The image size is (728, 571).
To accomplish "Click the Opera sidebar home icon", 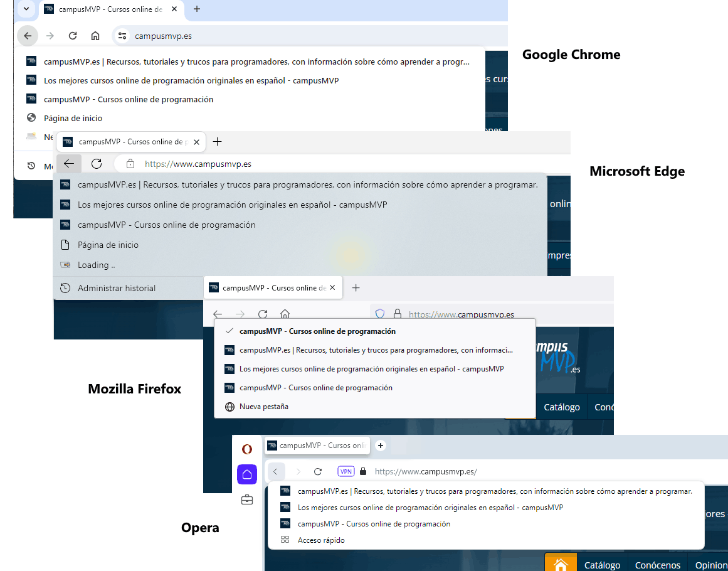I will point(247,474).
